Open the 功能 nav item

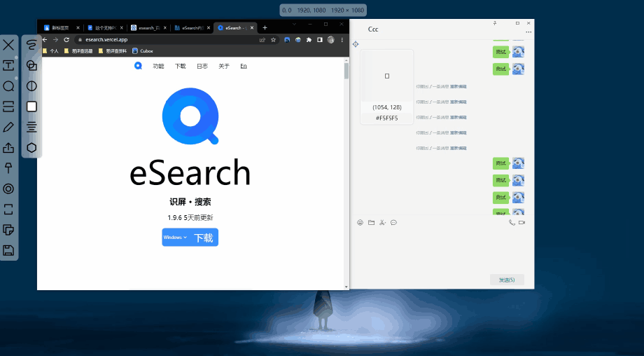158,66
